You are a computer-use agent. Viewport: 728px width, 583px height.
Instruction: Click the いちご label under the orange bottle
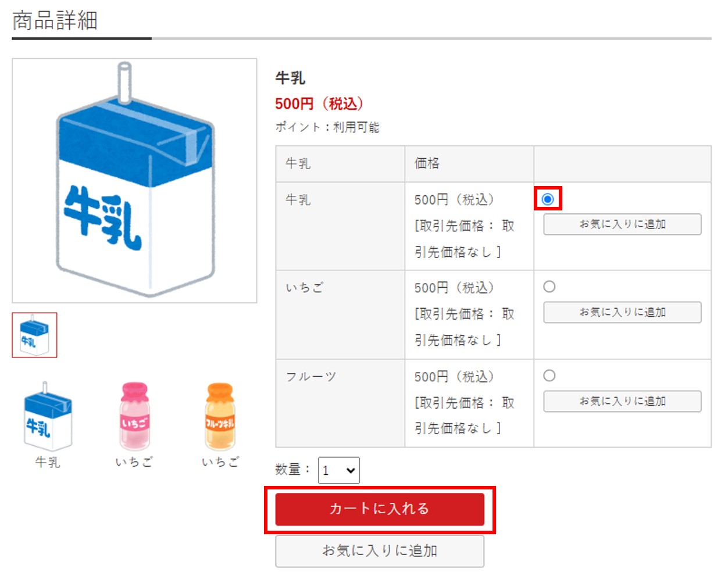pos(220,462)
